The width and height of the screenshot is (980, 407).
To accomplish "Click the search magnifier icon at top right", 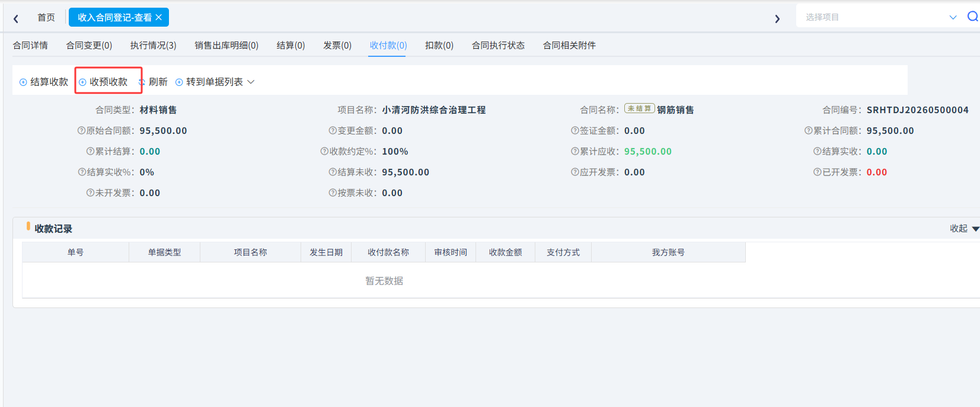I will click(973, 17).
